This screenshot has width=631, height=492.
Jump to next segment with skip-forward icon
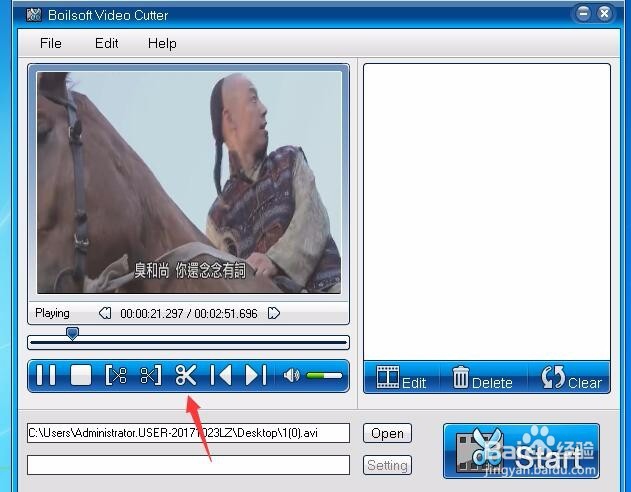(x=256, y=375)
